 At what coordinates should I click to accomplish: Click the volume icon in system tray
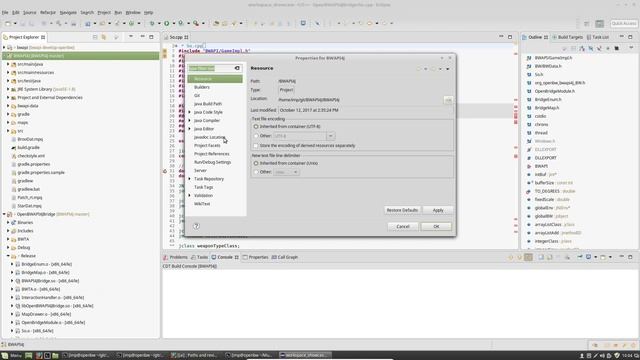(602, 356)
